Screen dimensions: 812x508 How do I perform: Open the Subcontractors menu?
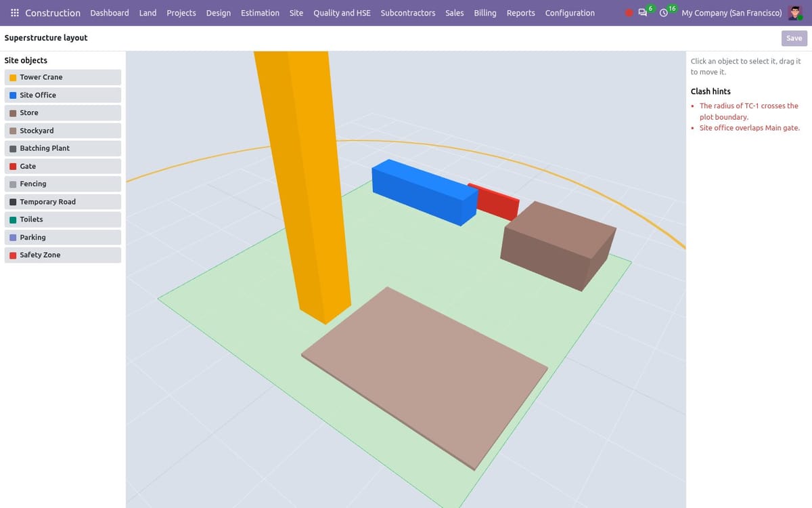pyautogui.click(x=408, y=13)
